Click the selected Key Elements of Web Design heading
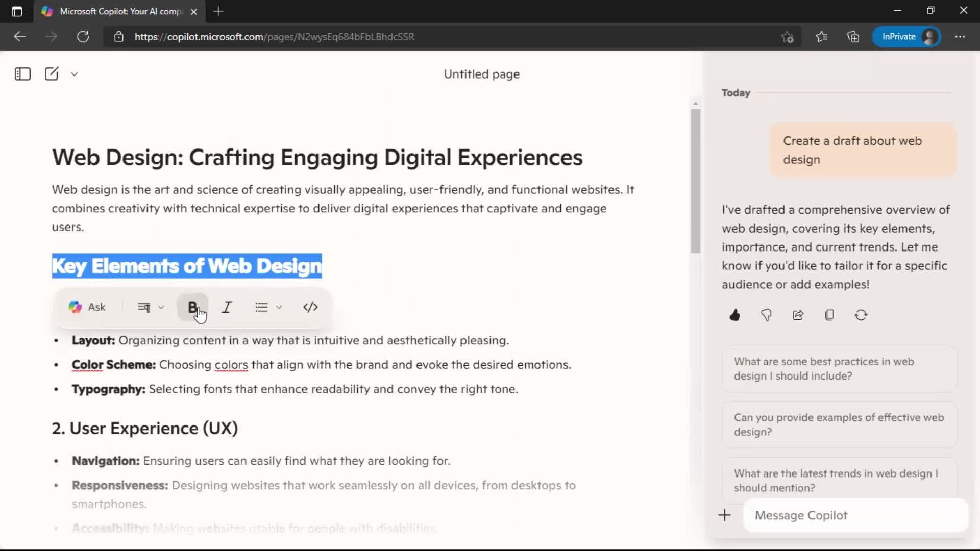Screen dimensions: 980x551 [187, 266]
